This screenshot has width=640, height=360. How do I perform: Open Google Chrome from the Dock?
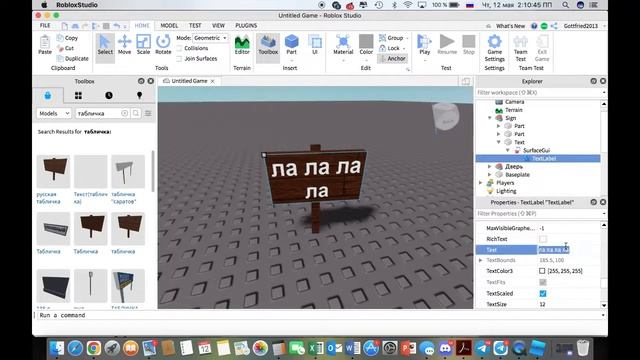tap(94, 348)
